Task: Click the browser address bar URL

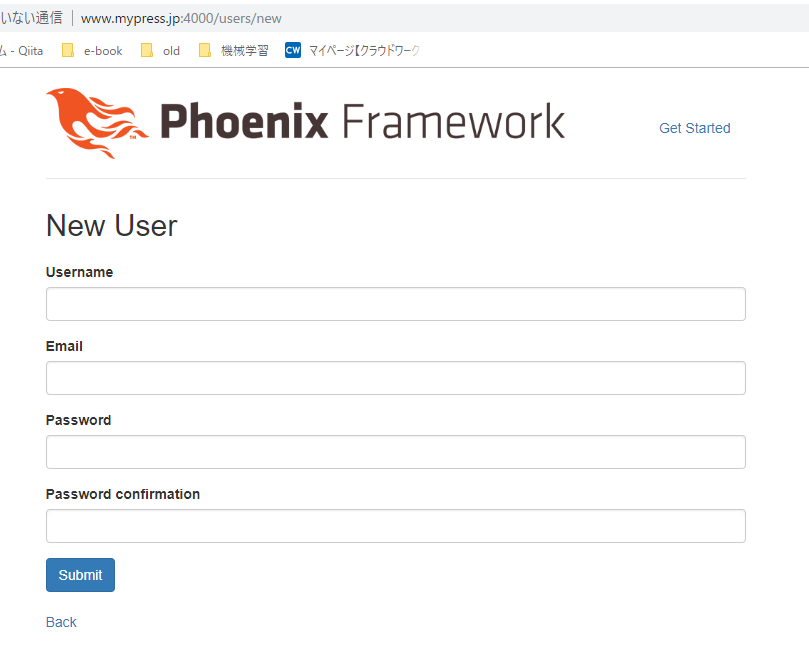Action: coord(181,19)
